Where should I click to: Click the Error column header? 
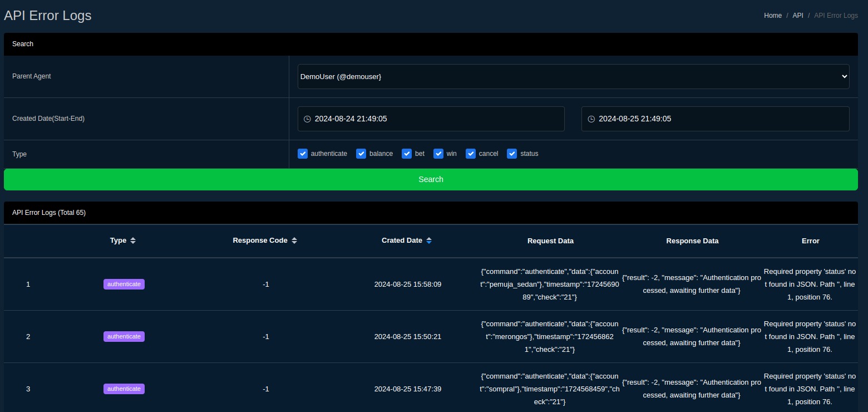tap(810, 241)
